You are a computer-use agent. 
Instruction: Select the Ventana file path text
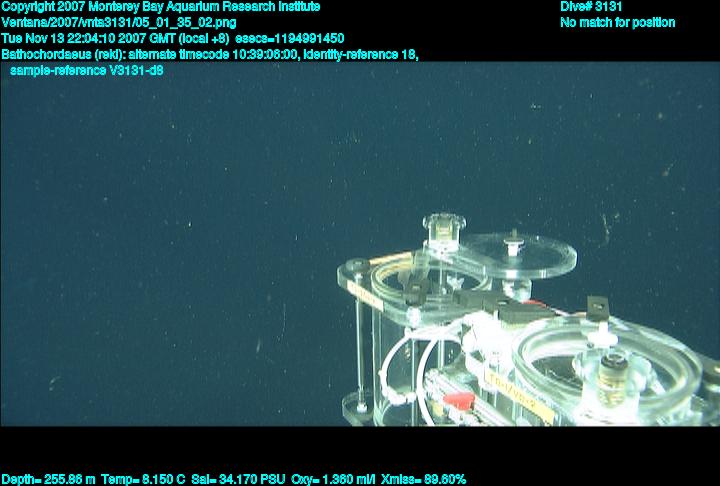(x=119, y=22)
